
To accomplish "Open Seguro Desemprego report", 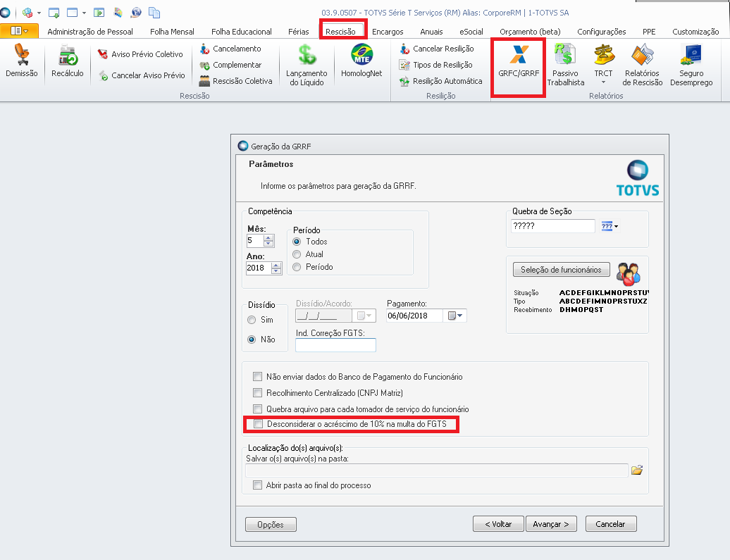I will tap(691, 65).
